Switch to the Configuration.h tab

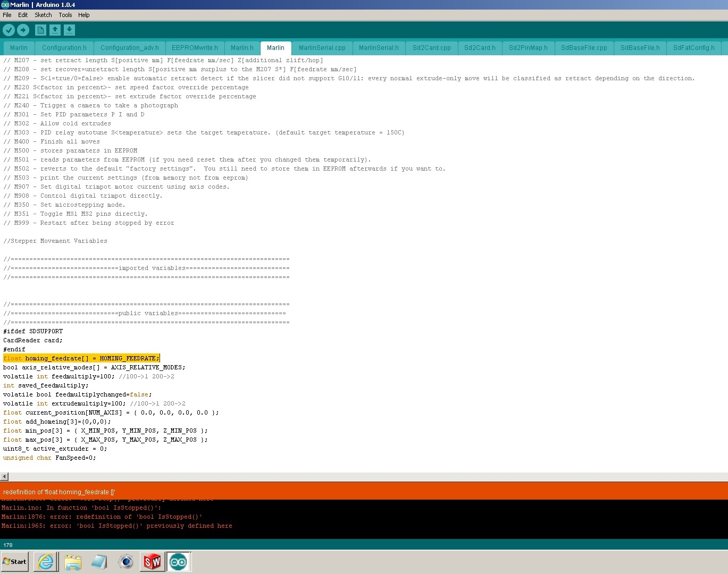tap(64, 48)
